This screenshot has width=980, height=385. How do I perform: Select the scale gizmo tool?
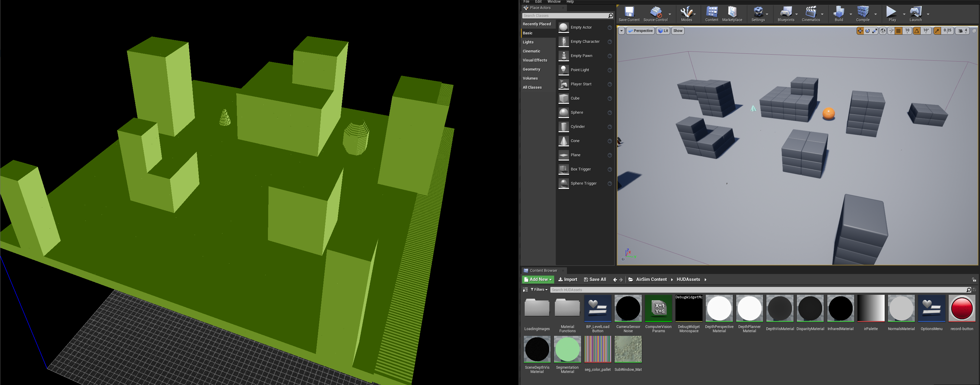pyautogui.click(x=875, y=31)
